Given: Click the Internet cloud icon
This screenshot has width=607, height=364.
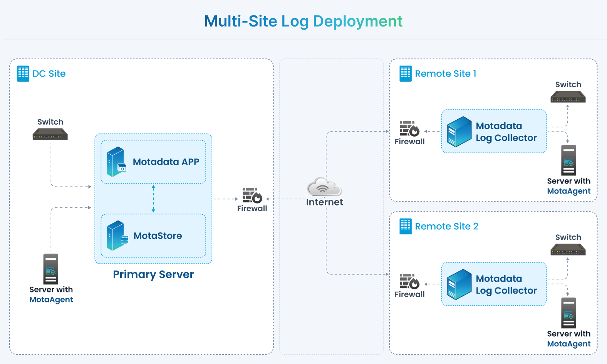Looking at the screenshot, I should point(324,187).
